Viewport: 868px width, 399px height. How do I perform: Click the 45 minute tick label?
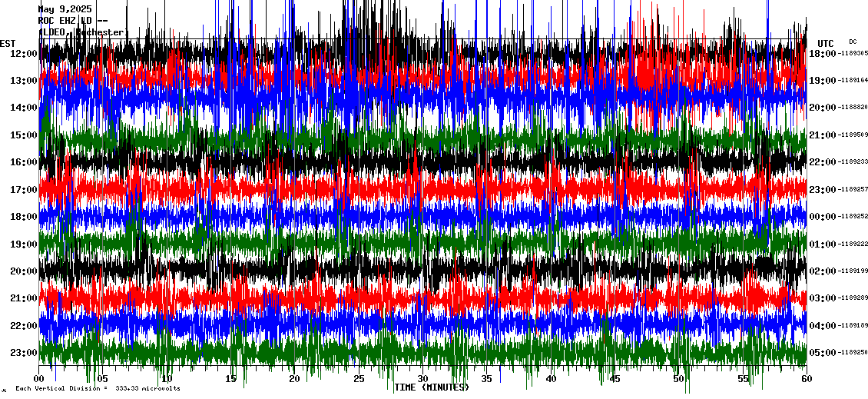tap(615, 379)
